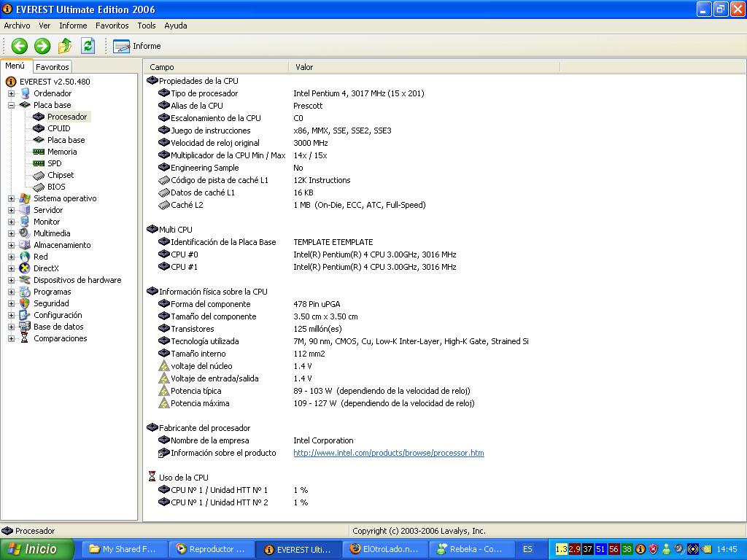Image resolution: width=747 pixels, height=560 pixels.
Task: Expand the Almacenamiento tree node
Action: [x=12, y=245]
